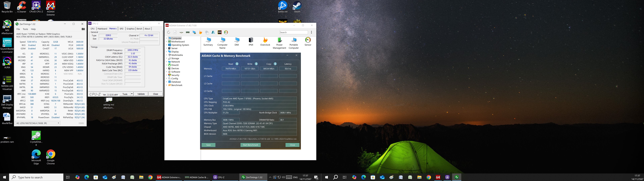Select the Display tree item in AIDA64
The image size is (644, 181).
175,52
